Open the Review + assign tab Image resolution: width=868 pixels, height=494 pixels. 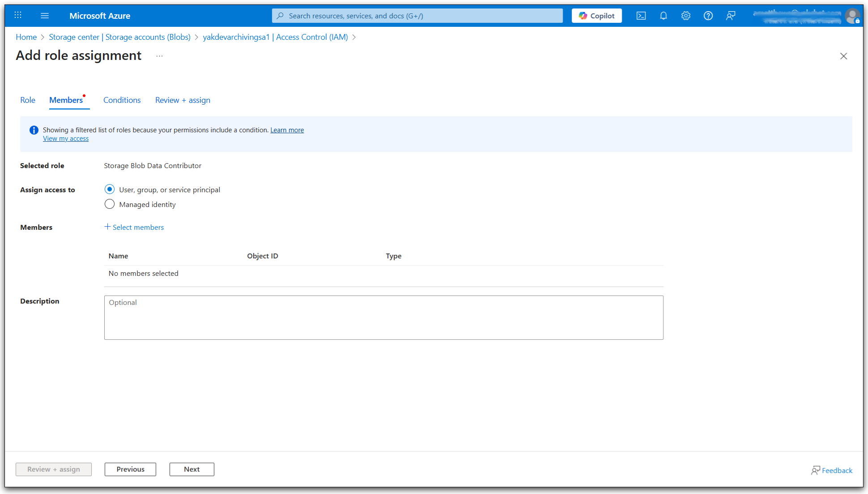183,100
